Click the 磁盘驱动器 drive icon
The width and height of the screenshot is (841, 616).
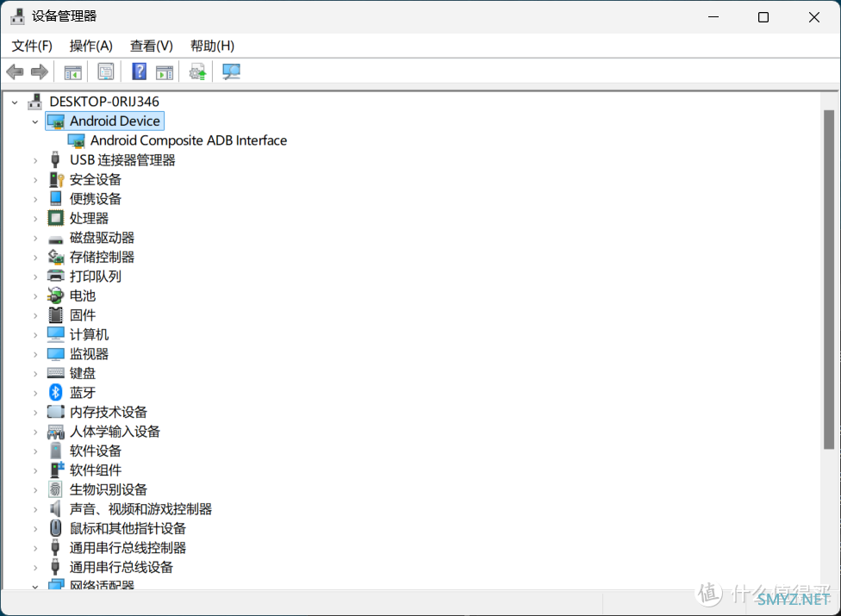(55, 240)
